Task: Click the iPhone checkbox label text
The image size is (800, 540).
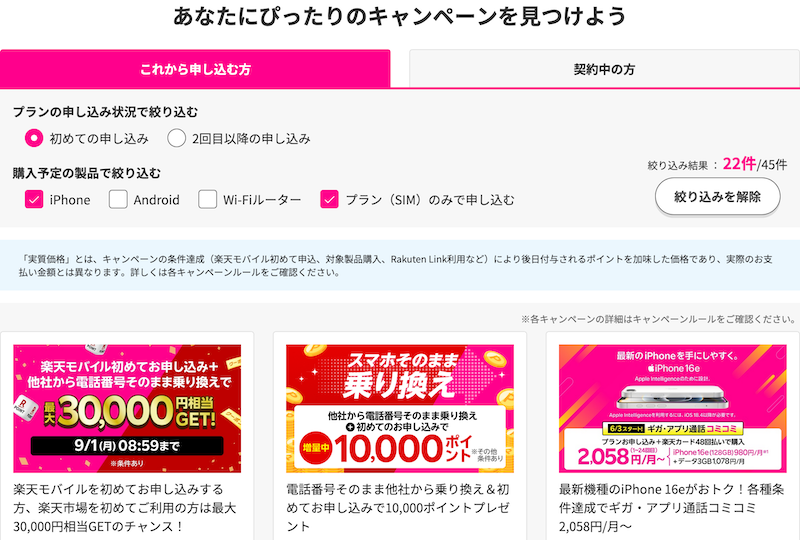Action: 70,200
